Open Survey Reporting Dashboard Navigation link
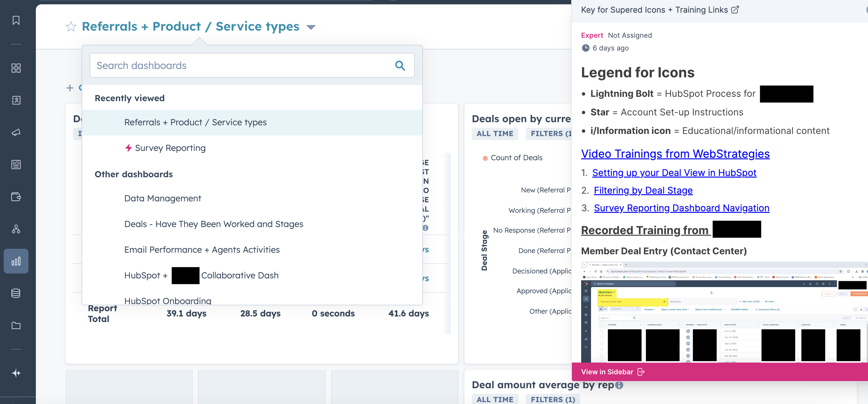This screenshot has height=404, width=868. click(x=681, y=208)
